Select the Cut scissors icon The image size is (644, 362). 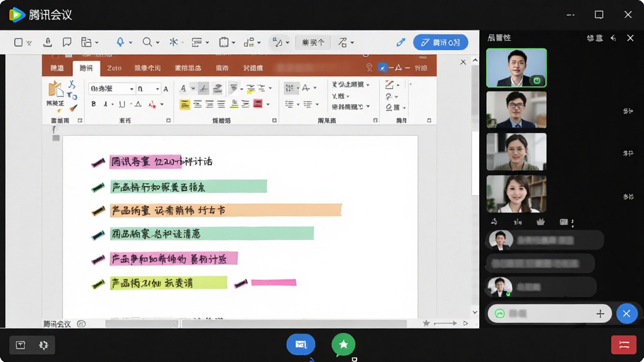pos(72,85)
